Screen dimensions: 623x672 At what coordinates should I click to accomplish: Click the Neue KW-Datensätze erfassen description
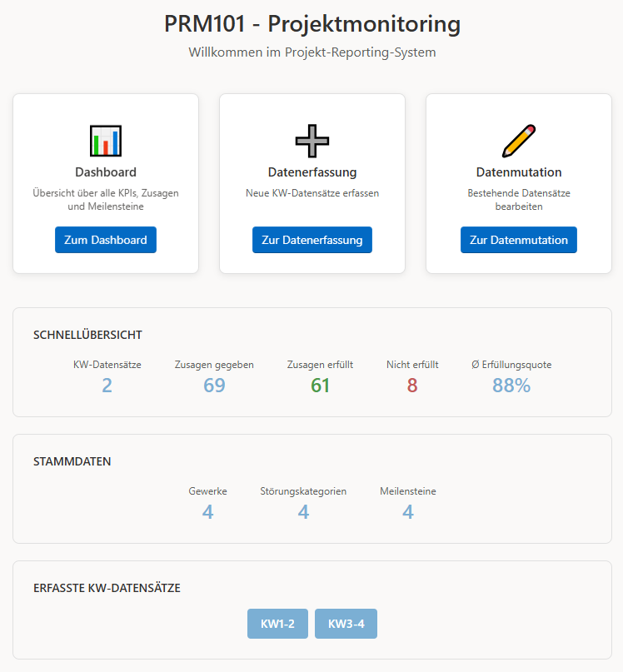click(x=312, y=193)
